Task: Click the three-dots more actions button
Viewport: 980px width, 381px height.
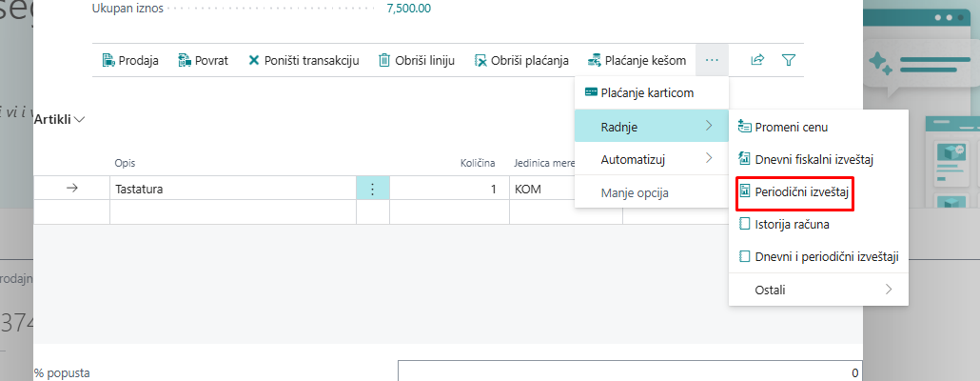Action: click(712, 60)
